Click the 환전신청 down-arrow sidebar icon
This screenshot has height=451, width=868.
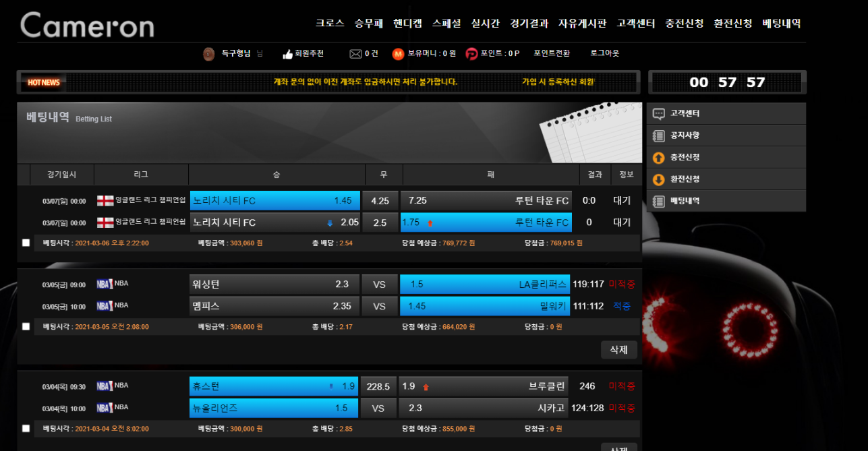659,180
